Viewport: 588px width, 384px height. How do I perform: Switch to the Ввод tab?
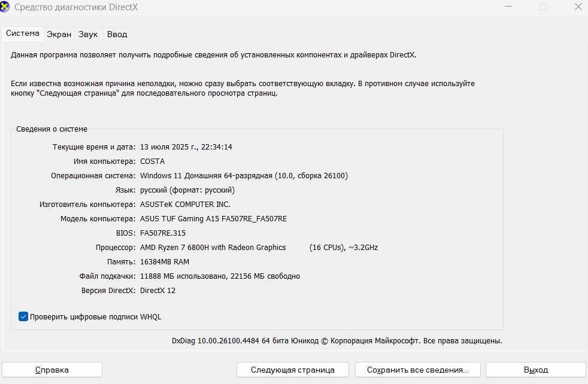tap(117, 34)
